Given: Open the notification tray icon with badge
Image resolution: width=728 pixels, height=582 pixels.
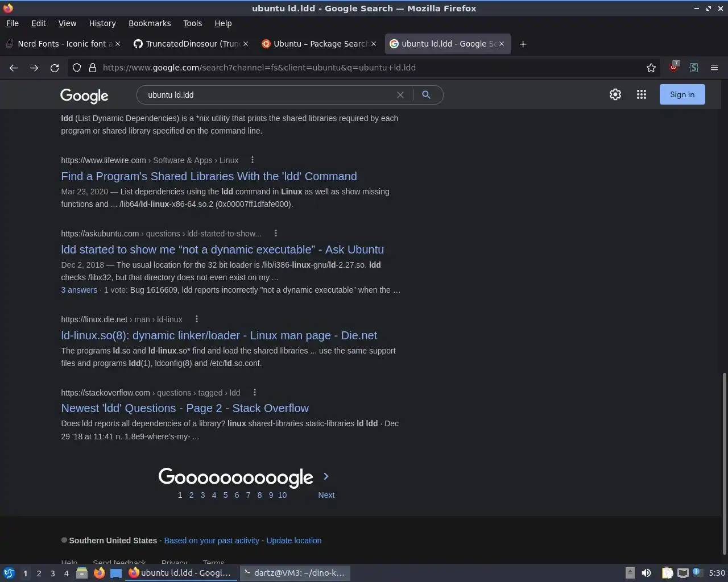Looking at the screenshot, I should coord(697,572).
